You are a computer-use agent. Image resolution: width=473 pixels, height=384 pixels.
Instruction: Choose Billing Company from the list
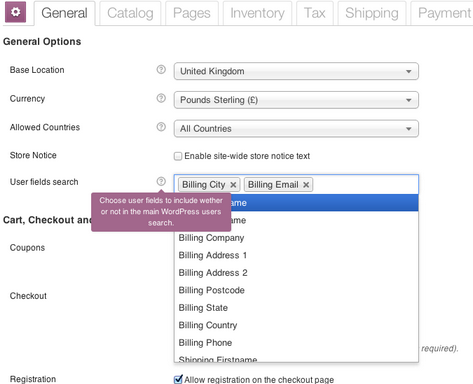click(x=296, y=238)
